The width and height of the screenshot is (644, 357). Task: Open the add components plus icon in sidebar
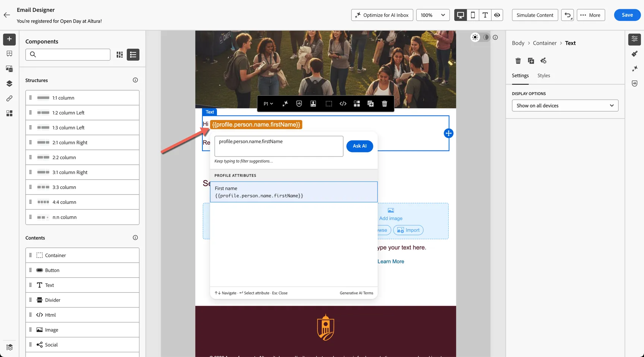tap(9, 39)
